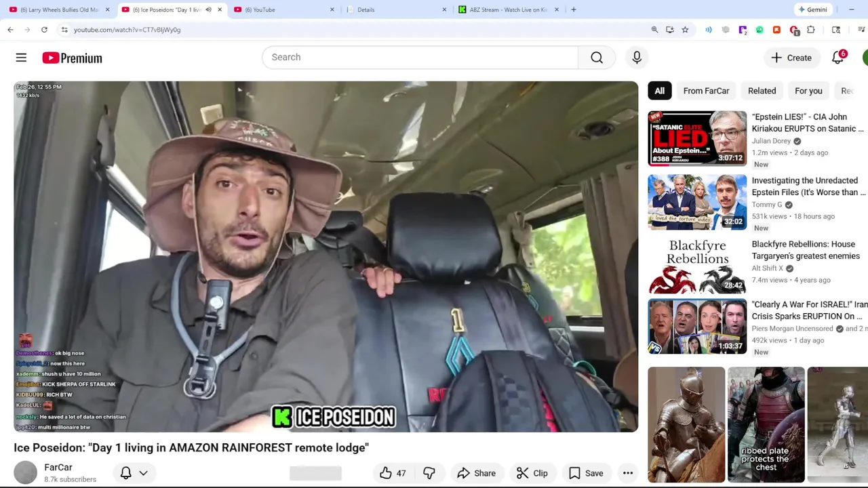Screen dimensions: 868x488
Task: Click the '8.7k subscribers' text
Action: (x=71, y=479)
